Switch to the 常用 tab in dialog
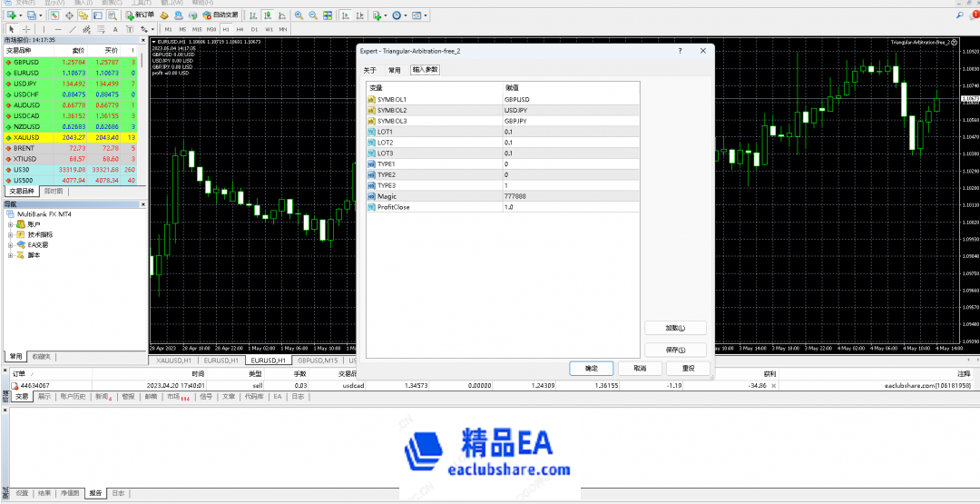The width and height of the screenshot is (980, 504). click(x=394, y=69)
